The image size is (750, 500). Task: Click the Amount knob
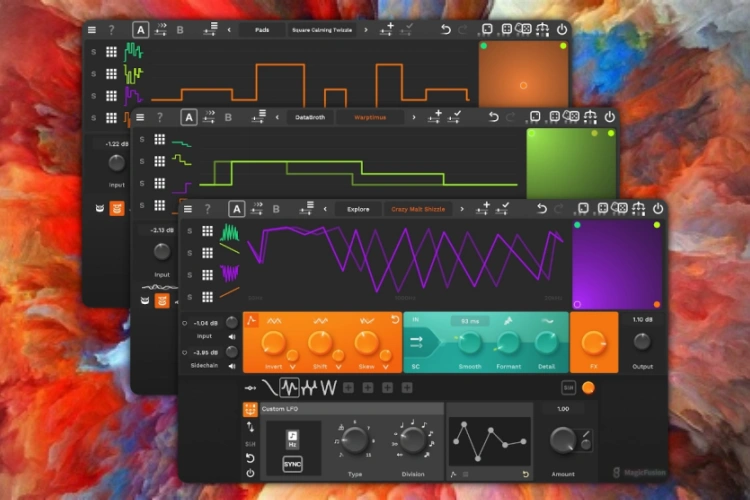(562, 441)
